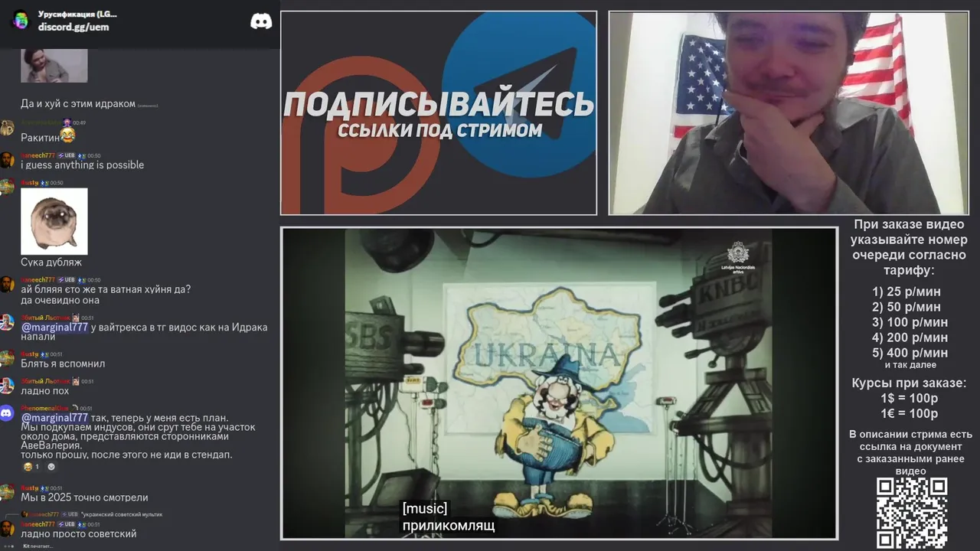Open PhenomenalGus's Discord default avatar
980x551 pixels.
6,413
